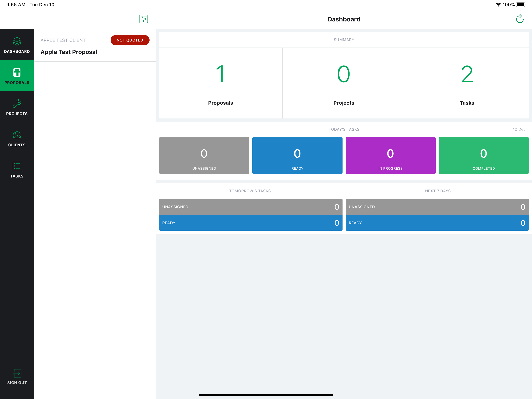
Task: Click the APPLE TEST CLIENT label
Action: point(63,40)
